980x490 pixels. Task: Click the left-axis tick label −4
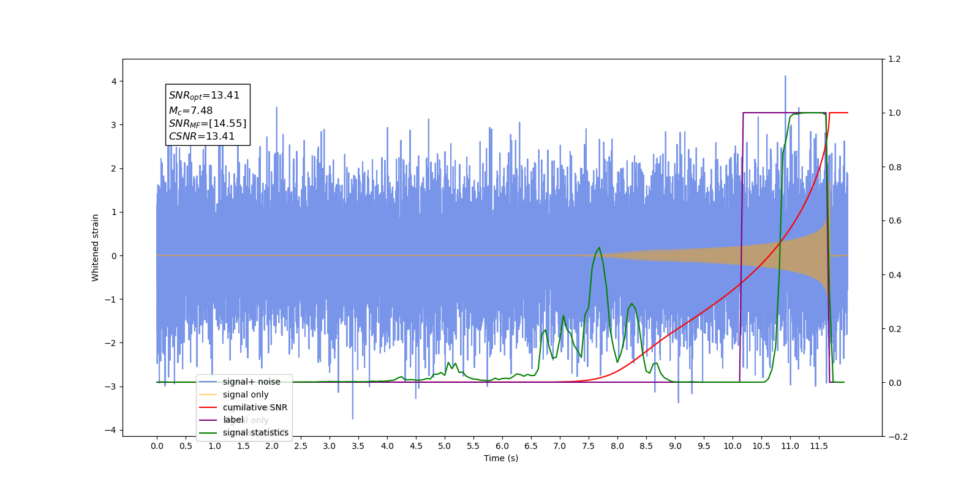[111, 430]
